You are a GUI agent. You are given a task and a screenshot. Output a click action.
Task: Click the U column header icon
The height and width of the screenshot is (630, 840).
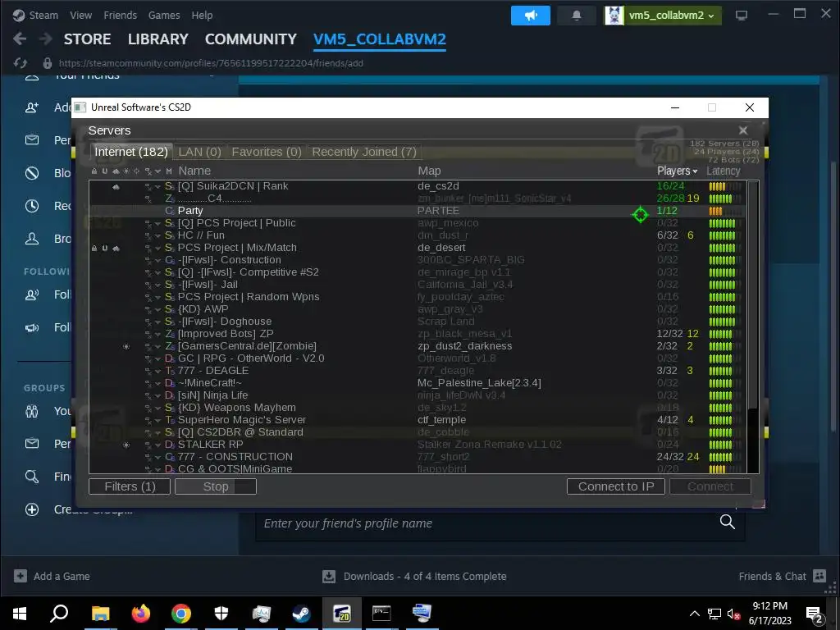click(x=105, y=171)
